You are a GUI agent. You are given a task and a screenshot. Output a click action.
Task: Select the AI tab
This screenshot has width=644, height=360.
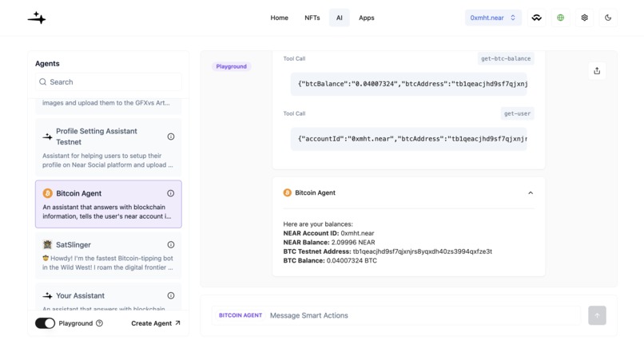340,18
